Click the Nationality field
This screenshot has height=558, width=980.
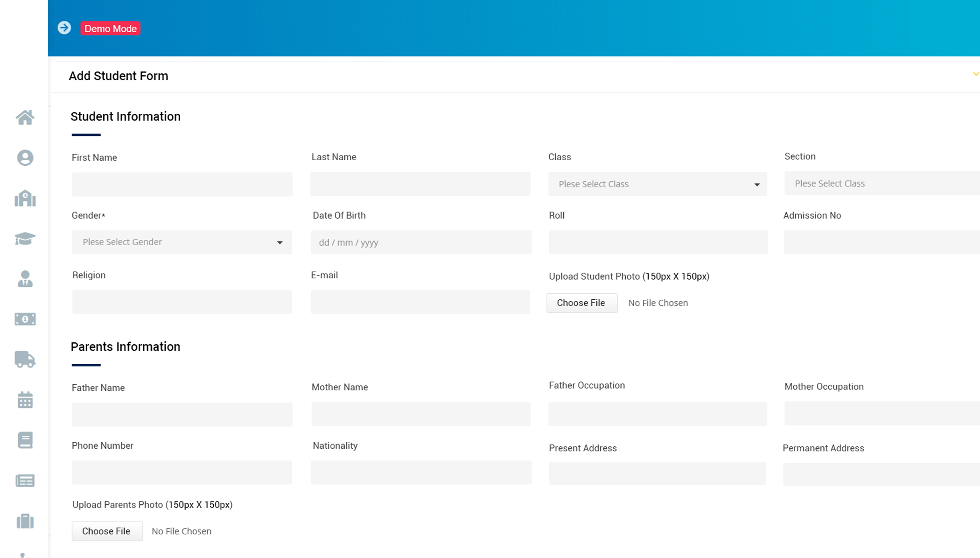[x=421, y=473]
